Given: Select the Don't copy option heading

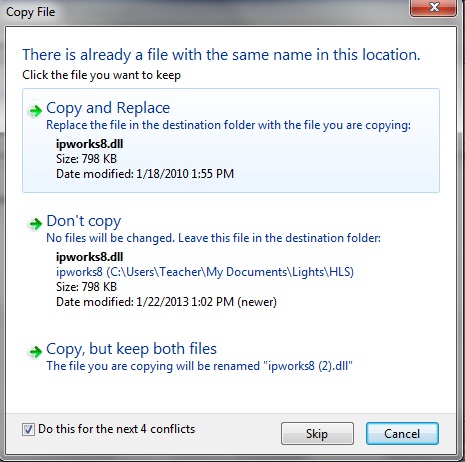Looking at the screenshot, I should point(84,221).
